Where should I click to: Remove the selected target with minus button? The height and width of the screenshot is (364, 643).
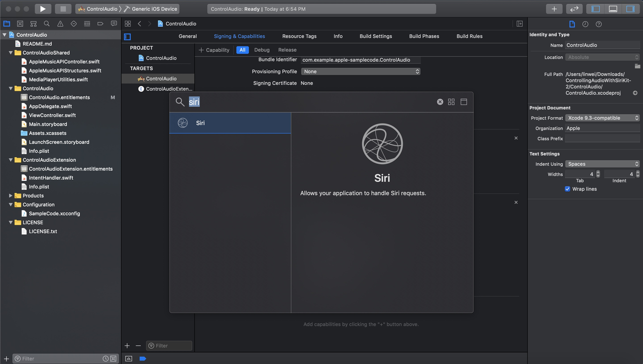138,345
